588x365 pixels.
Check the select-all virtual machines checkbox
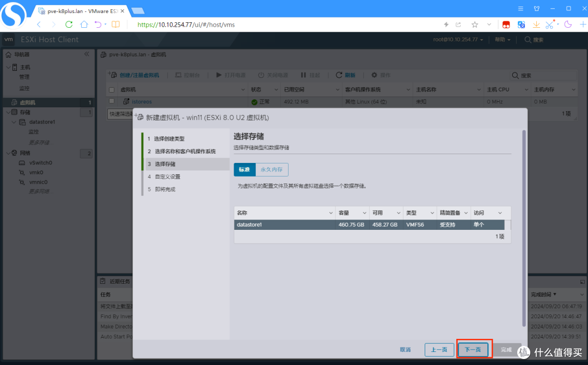point(112,90)
